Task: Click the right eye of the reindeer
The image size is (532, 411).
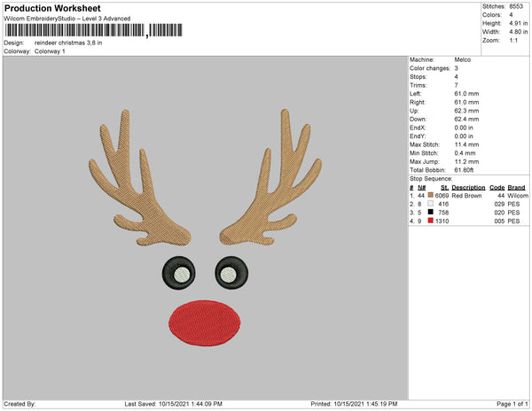Action: coord(231,273)
